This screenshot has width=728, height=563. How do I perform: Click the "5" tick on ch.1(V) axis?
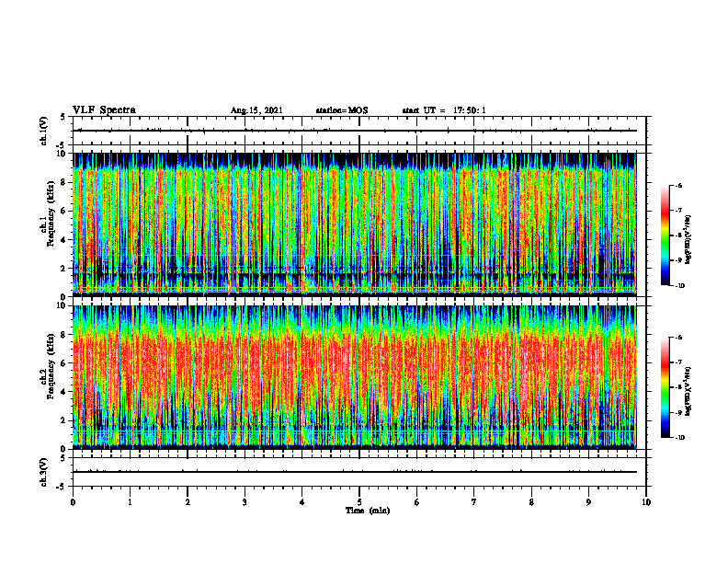64,118
